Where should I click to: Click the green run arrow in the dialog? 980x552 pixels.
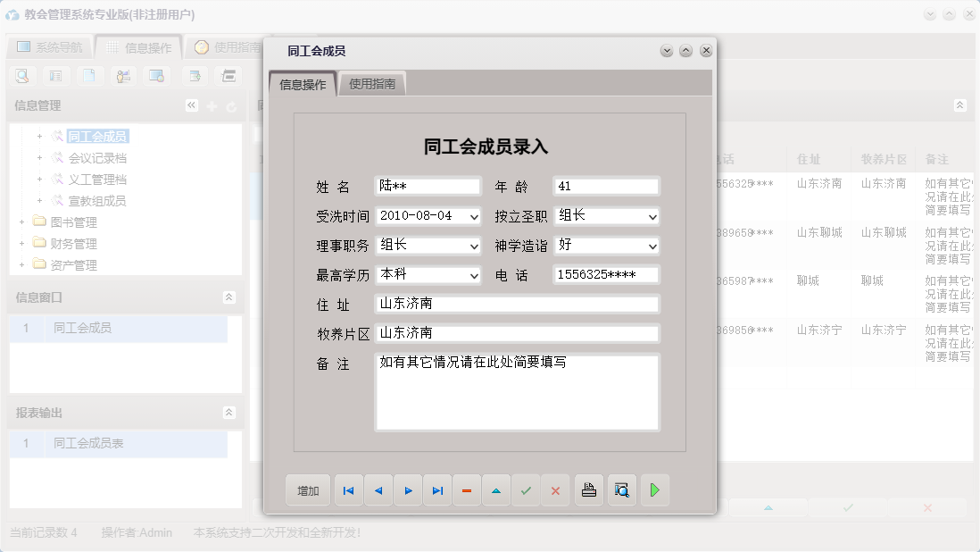pos(654,489)
